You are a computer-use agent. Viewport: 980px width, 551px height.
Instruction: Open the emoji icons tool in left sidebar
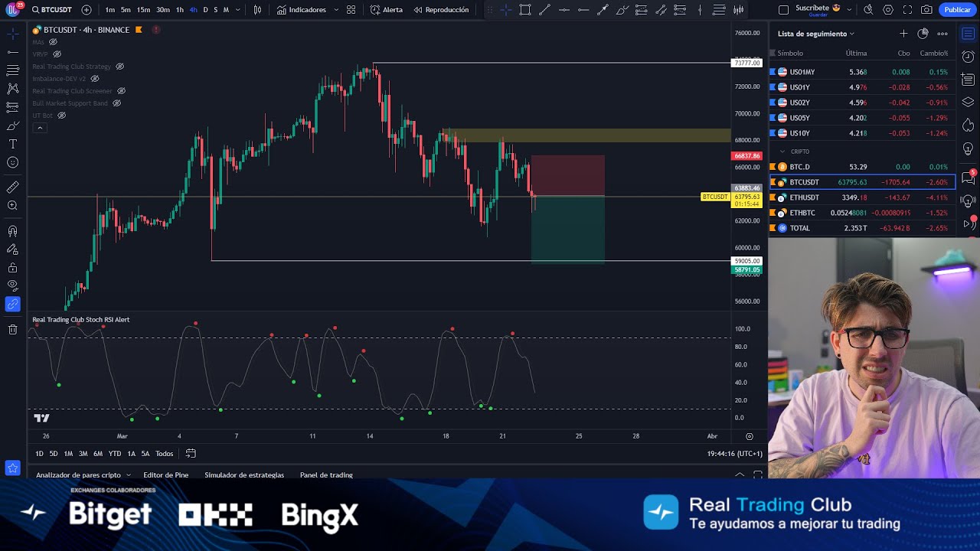tap(13, 162)
